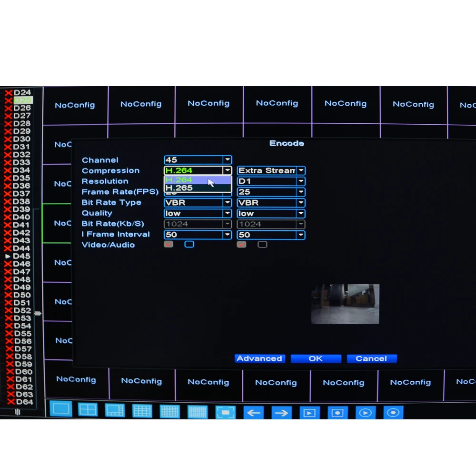Select channel D47 in the list

tap(21, 272)
